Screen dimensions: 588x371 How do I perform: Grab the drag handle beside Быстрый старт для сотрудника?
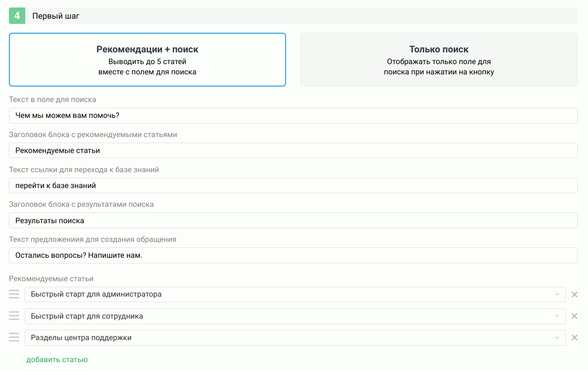pyautogui.click(x=14, y=316)
